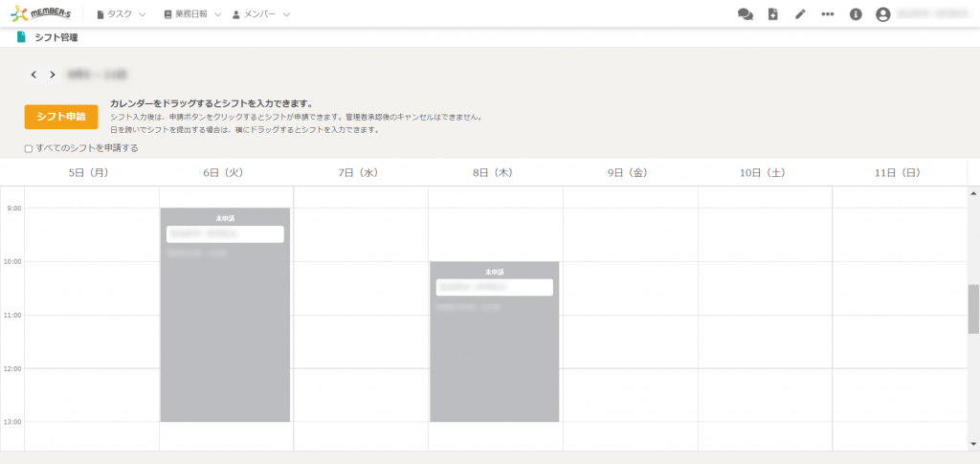
Task: Select the 11日（日） column header
Action: [x=900, y=173]
